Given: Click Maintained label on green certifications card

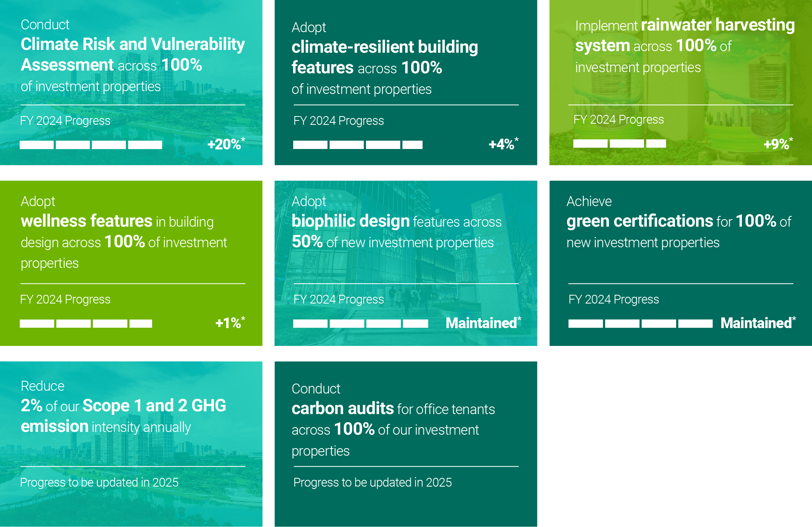Looking at the screenshot, I should click(758, 323).
